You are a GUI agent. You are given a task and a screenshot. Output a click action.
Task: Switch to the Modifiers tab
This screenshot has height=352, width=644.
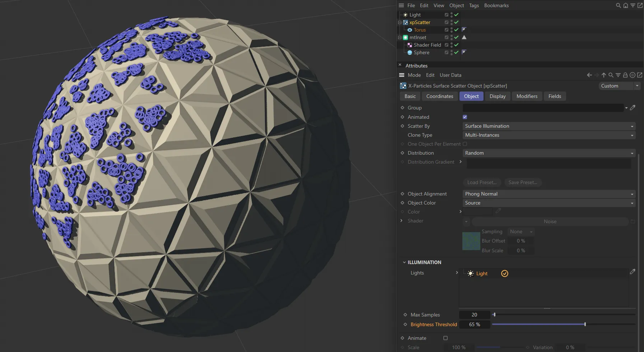[x=526, y=96]
